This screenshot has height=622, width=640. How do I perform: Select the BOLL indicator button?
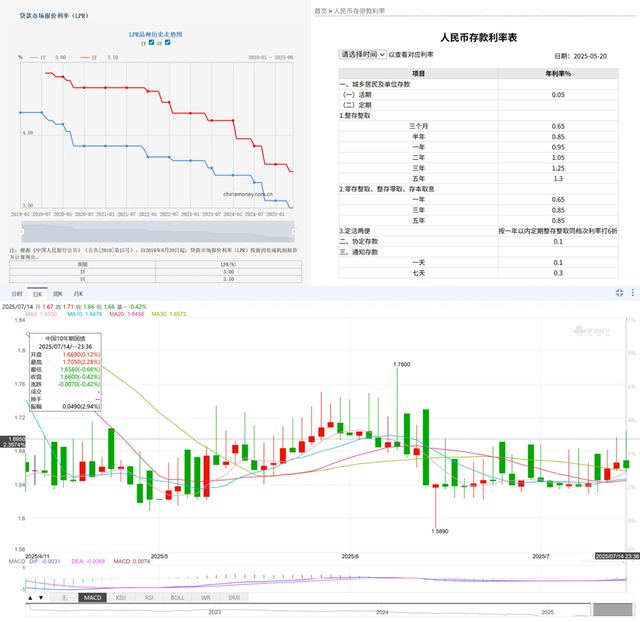point(178,598)
